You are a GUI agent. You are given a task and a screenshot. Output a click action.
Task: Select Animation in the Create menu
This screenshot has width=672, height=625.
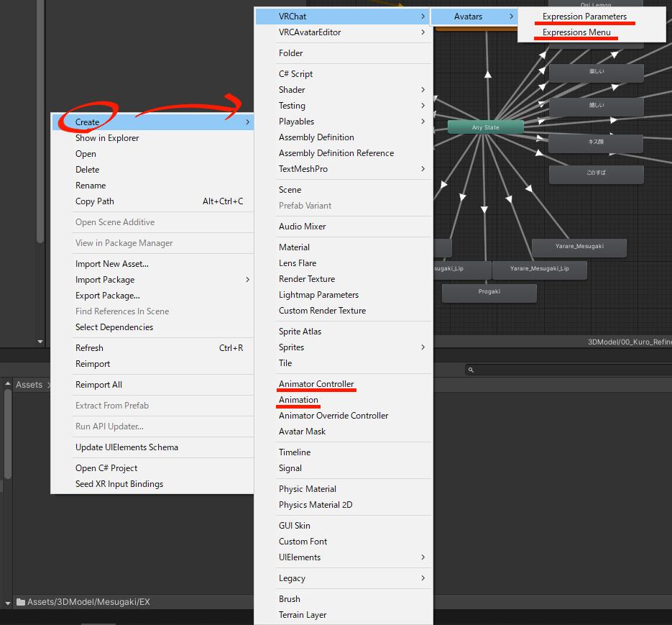click(298, 400)
